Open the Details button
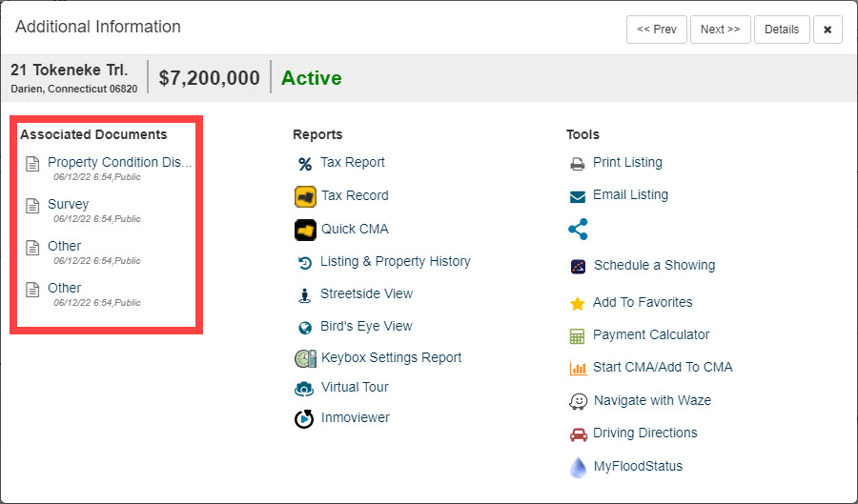858x504 pixels. point(782,30)
